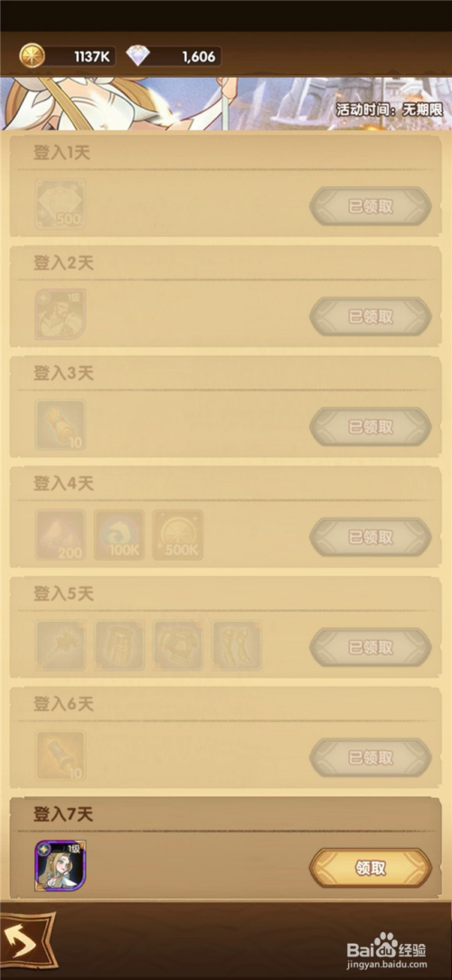
Task: Tap the diamond currency icon
Action: pos(138,56)
